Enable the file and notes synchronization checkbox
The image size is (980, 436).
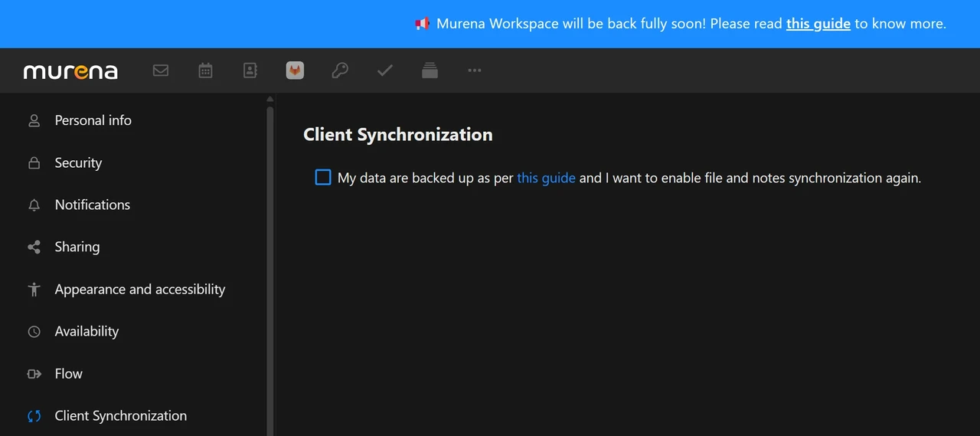323,178
